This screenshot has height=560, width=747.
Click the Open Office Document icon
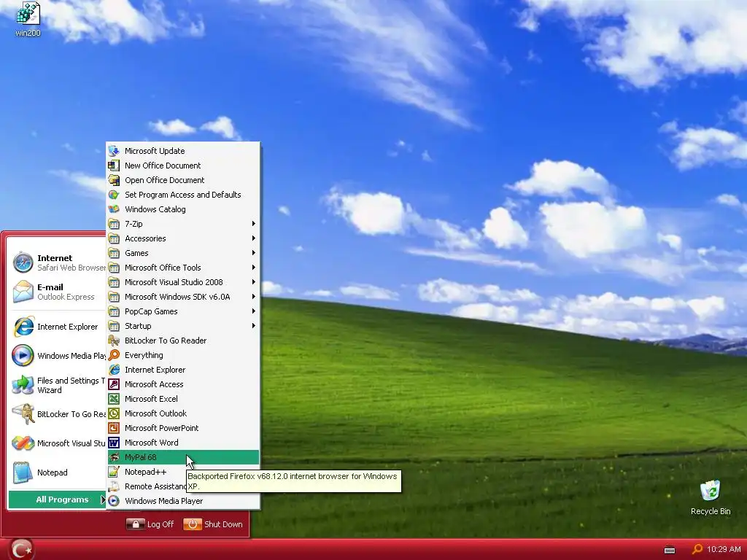pyautogui.click(x=114, y=180)
